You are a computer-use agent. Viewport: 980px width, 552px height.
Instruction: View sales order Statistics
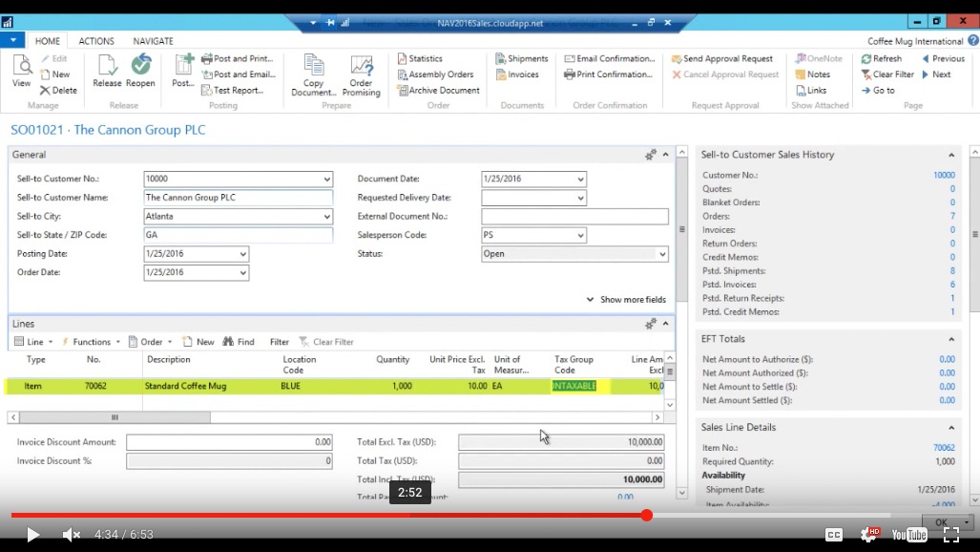[x=425, y=57]
